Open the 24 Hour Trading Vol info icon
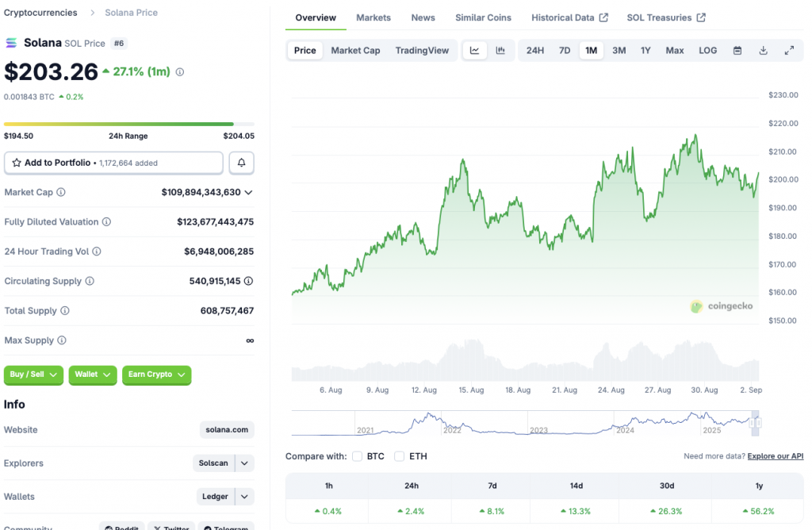The image size is (812, 530). [97, 252]
